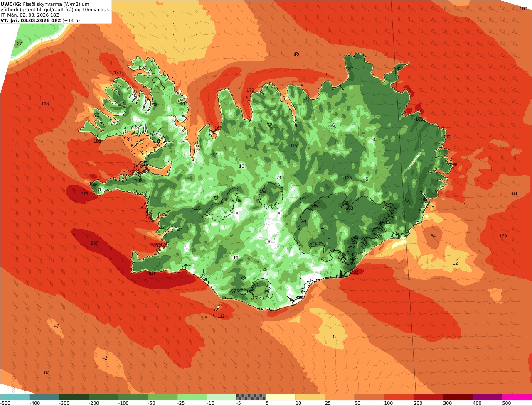Click the legend swatch between -500 and -400

coord(15,397)
